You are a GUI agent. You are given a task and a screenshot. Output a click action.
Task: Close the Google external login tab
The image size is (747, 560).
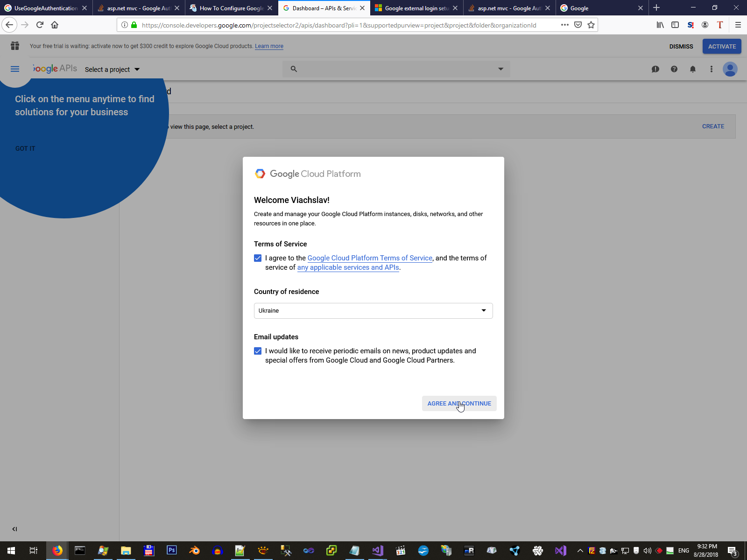click(455, 8)
